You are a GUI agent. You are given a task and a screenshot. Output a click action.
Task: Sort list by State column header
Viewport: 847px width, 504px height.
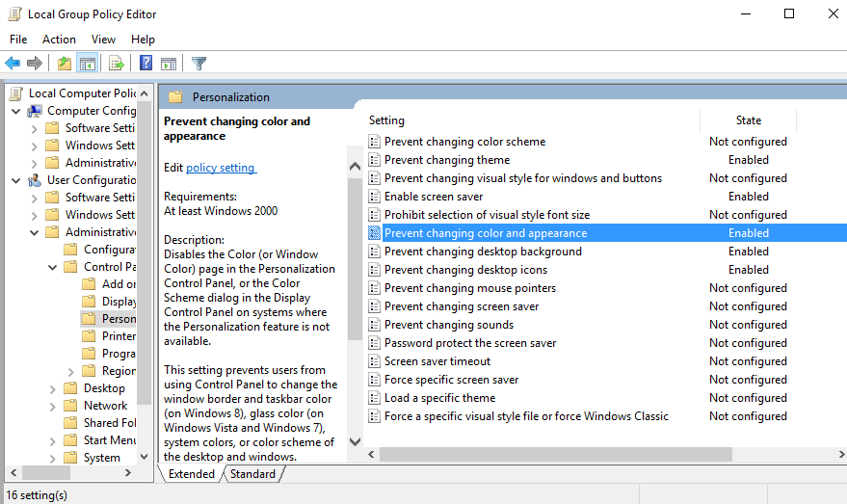(x=748, y=120)
